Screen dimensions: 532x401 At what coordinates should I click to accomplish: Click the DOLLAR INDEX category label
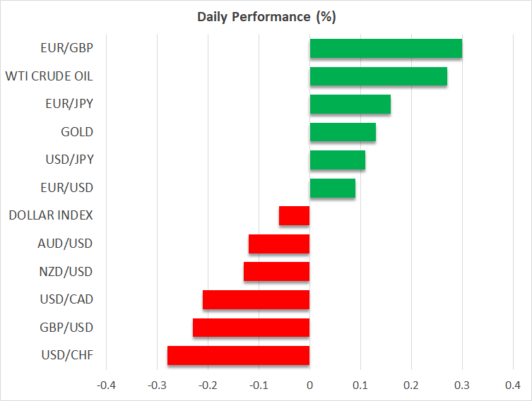coord(51,215)
